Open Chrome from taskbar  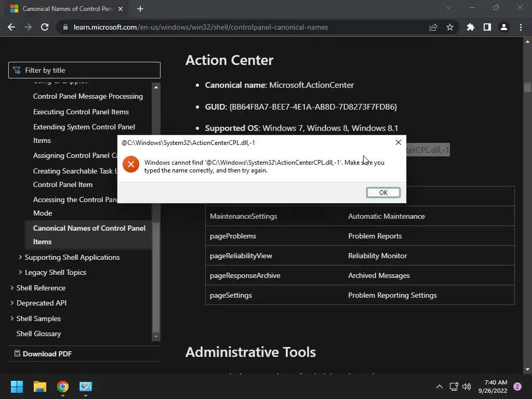pyautogui.click(x=63, y=387)
